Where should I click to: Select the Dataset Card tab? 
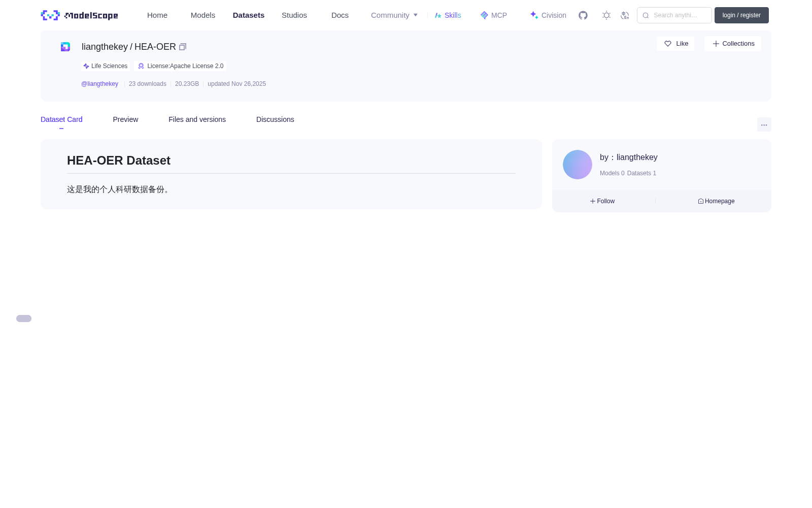click(61, 119)
